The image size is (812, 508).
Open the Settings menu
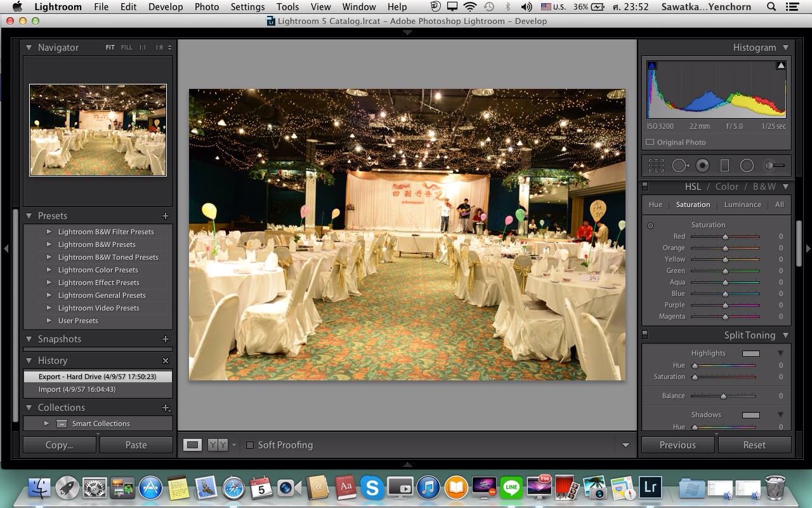[x=247, y=7]
